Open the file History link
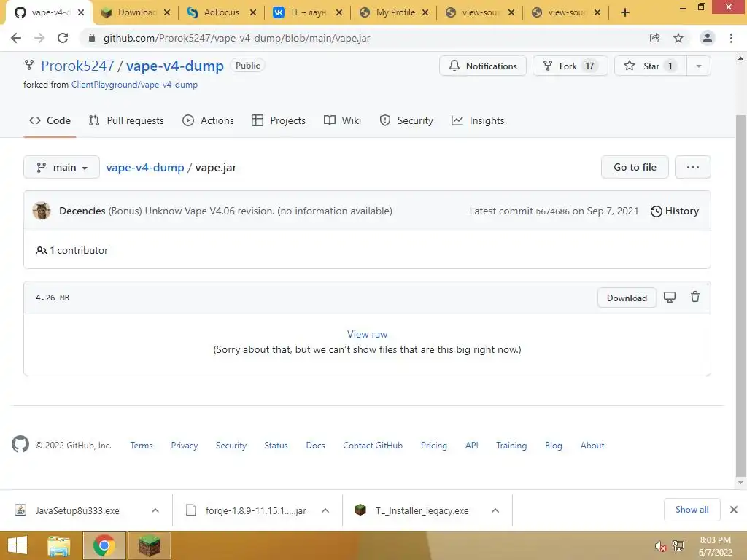 (675, 211)
